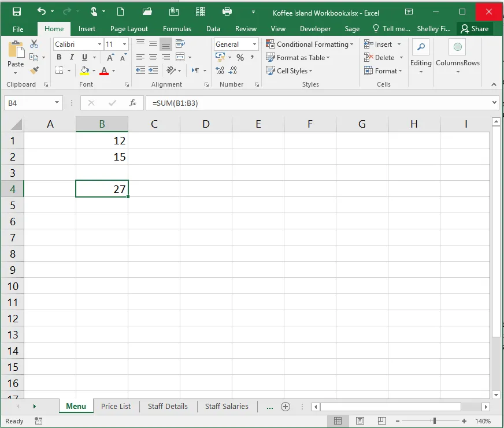
Task: Add a new sheet with plus button
Action: click(285, 407)
